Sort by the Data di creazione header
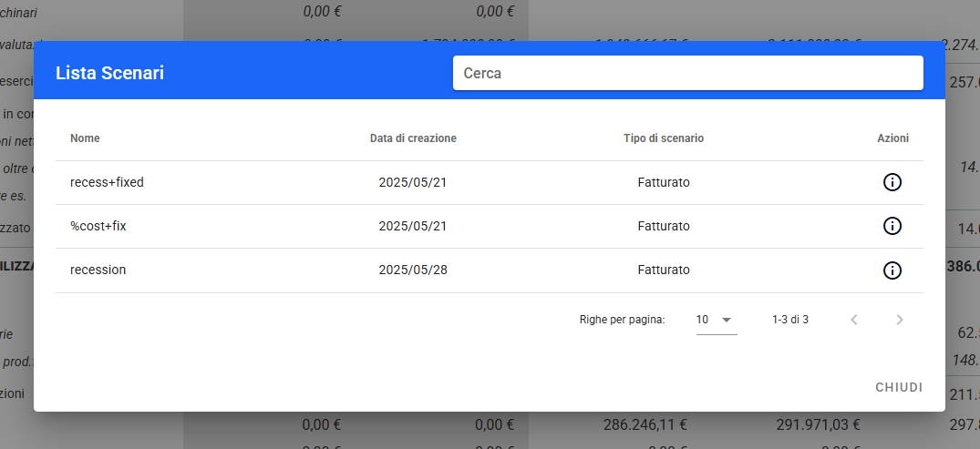Screen dimensions: 980x449 (x=413, y=138)
